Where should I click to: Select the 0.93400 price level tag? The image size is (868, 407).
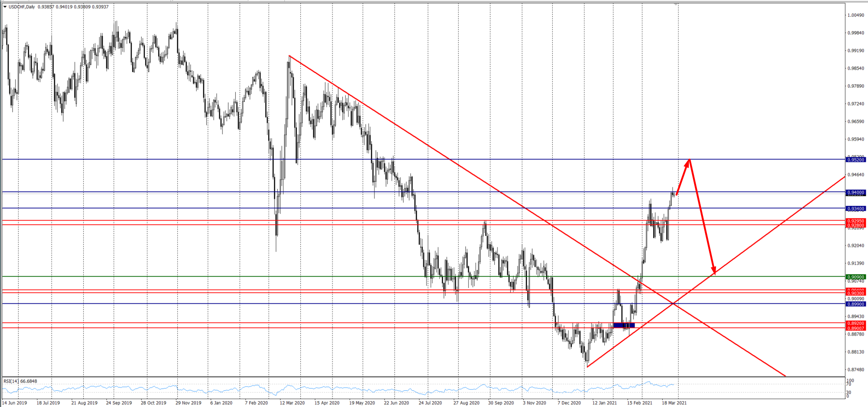(x=855, y=208)
